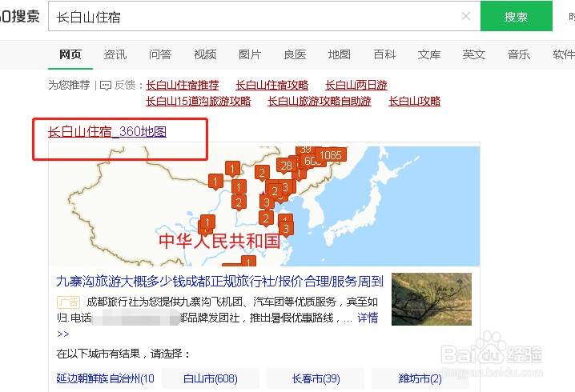Screen dimensions: 575x392
Task: Select the 网页 tab
Action: 70,54
